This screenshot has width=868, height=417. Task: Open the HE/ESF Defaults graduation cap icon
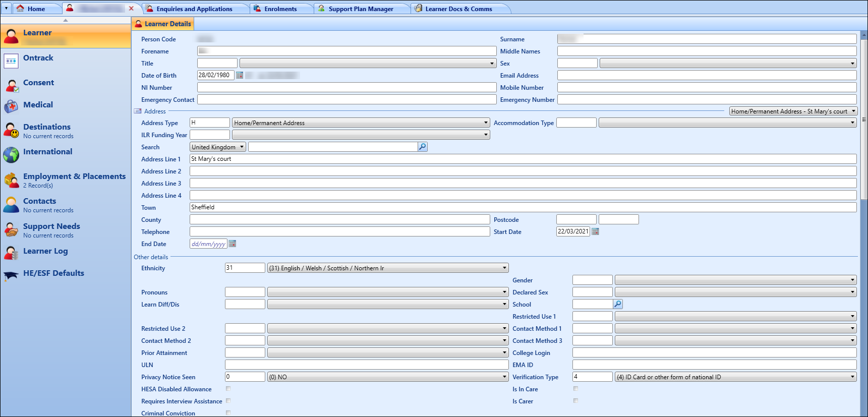pos(11,275)
